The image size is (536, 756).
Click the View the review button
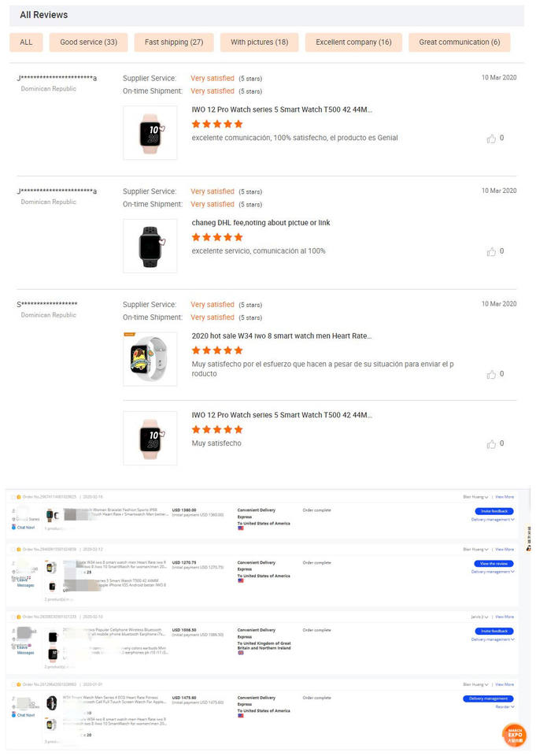tap(494, 564)
